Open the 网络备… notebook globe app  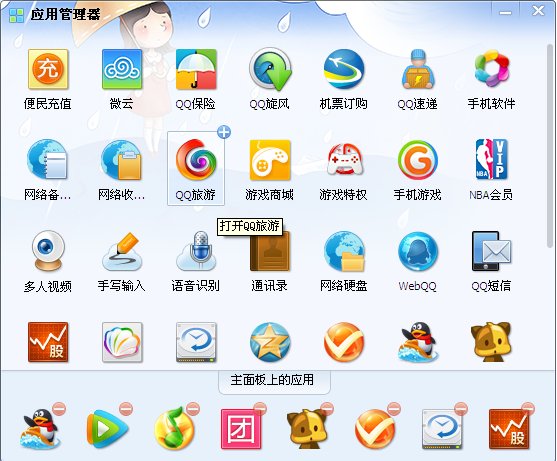click(x=47, y=159)
